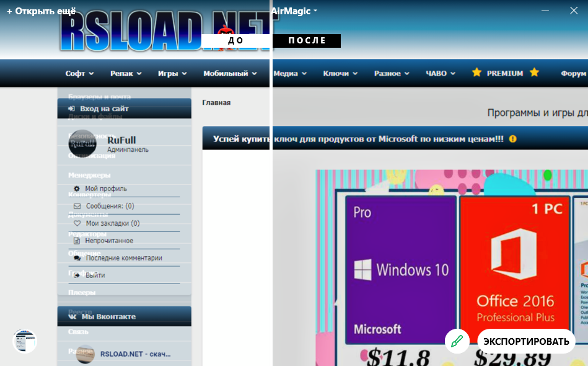Viewport: 588px width, 366px height.
Task: Click the login arrow icon by Вход на сайт
Action: (x=71, y=109)
